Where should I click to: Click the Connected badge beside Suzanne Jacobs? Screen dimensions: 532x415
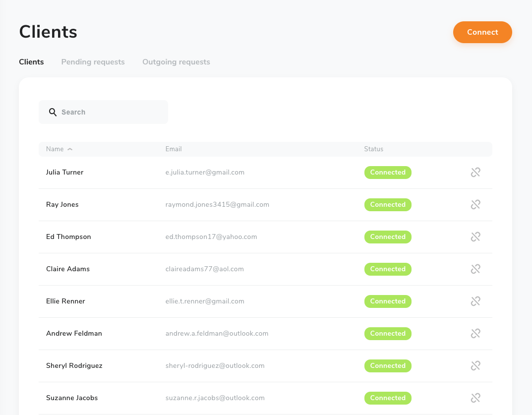[x=388, y=398]
